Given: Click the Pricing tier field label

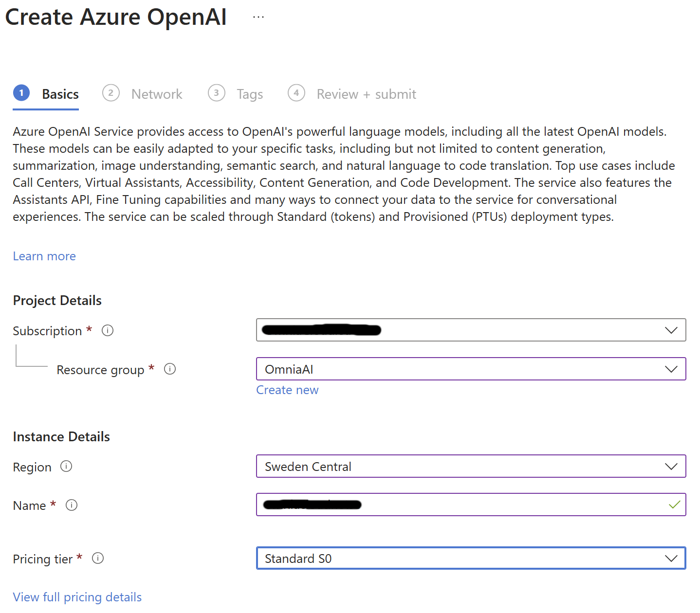Looking at the screenshot, I should [x=43, y=559].
